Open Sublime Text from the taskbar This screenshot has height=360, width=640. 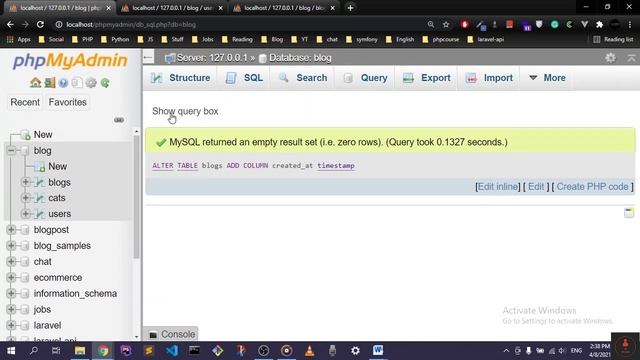click(149, 350)
